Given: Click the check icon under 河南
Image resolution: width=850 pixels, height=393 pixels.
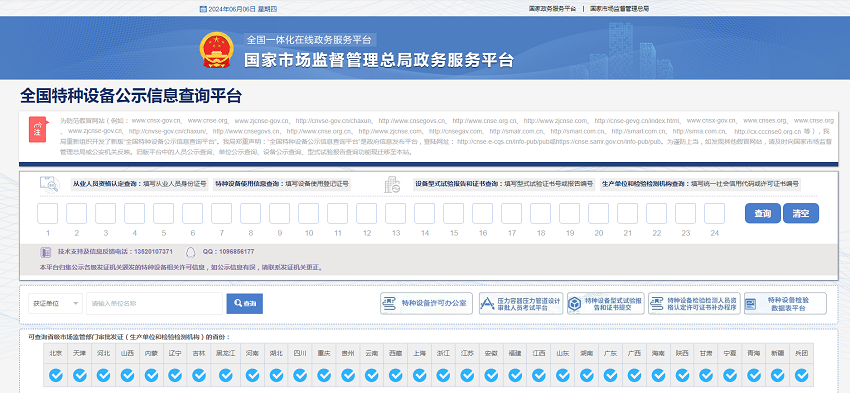Looking at the screenshot, I should (x=253, y=375).
